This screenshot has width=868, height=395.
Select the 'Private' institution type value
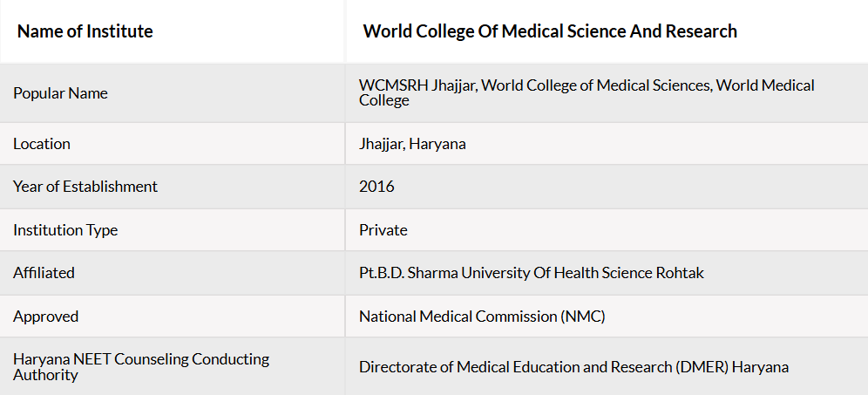383,230
